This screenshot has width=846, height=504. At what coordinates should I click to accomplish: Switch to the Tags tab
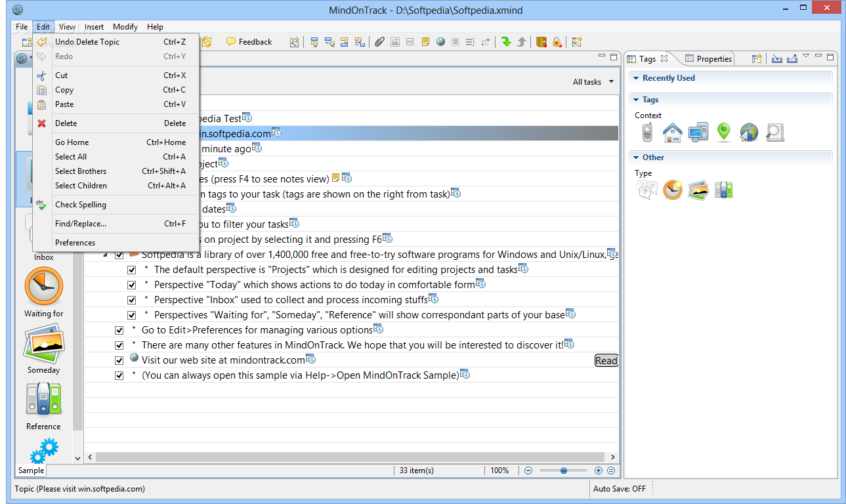click(647, 58)
